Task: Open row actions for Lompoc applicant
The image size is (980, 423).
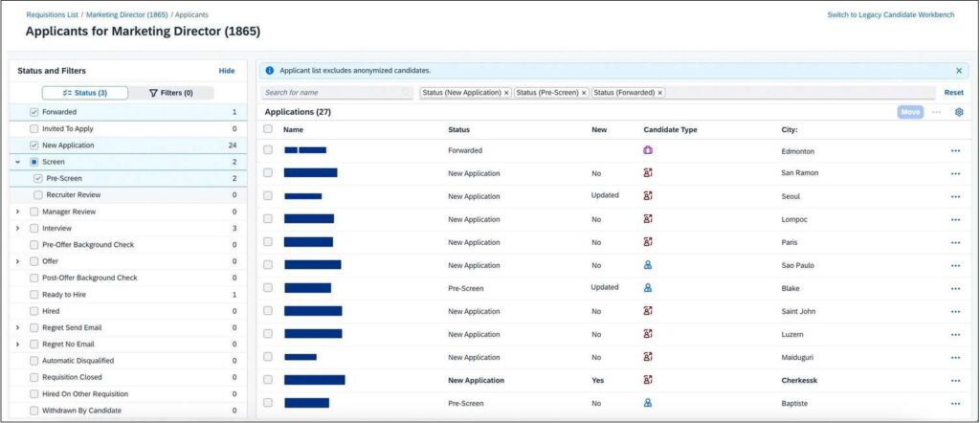Action: pos(955,220)
